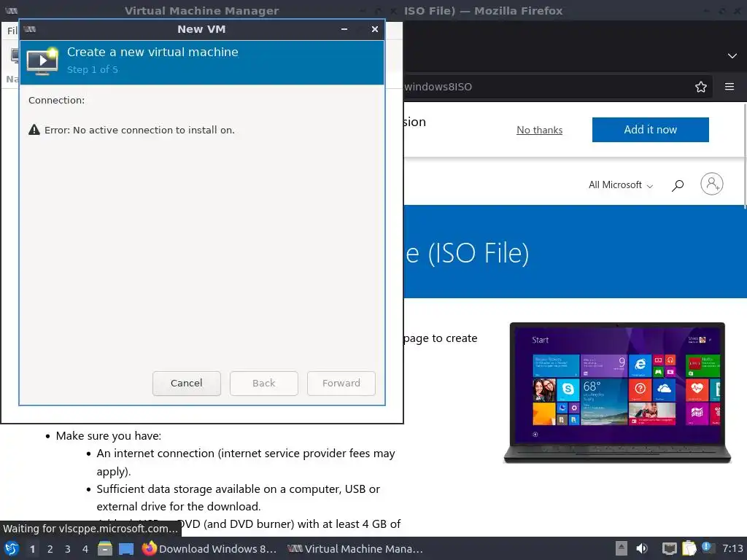Click the 'Error: No active connection' message

[x=139, y=130]
